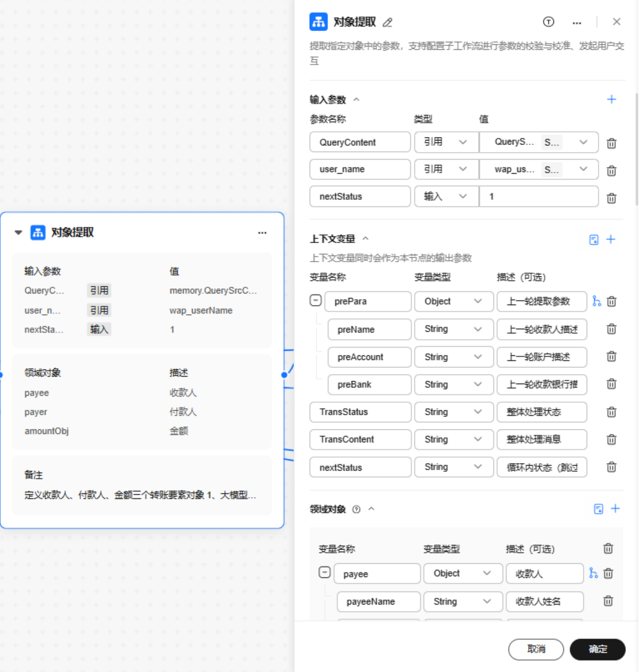Click the circled T icon in panel header
The height and width of the screenshot is (672, 639).
point(548,22)
